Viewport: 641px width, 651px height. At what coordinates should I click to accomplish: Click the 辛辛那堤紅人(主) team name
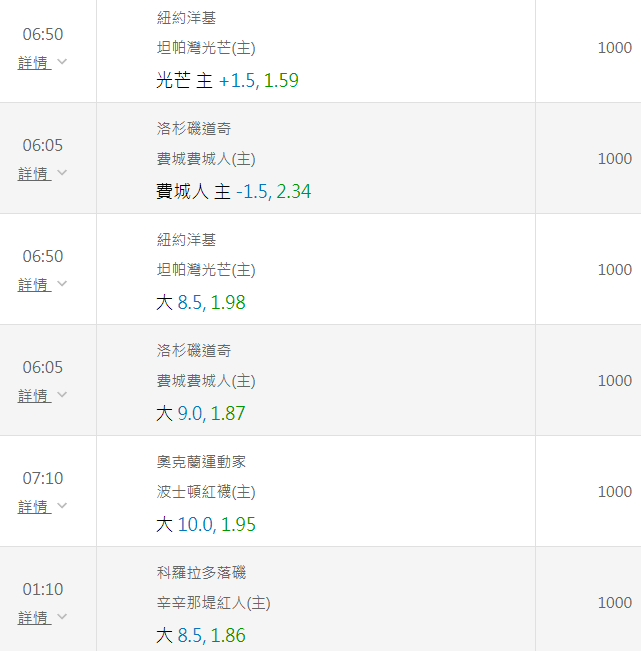[x=213, y=604]
